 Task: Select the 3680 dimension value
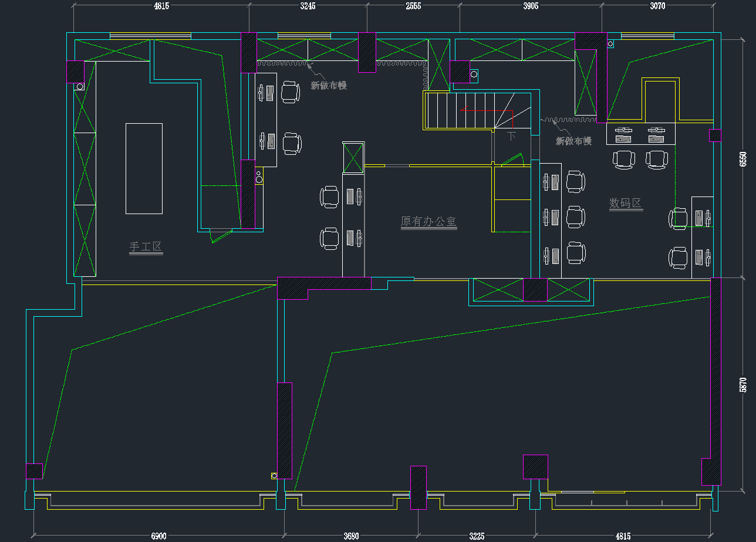[351, 536]
